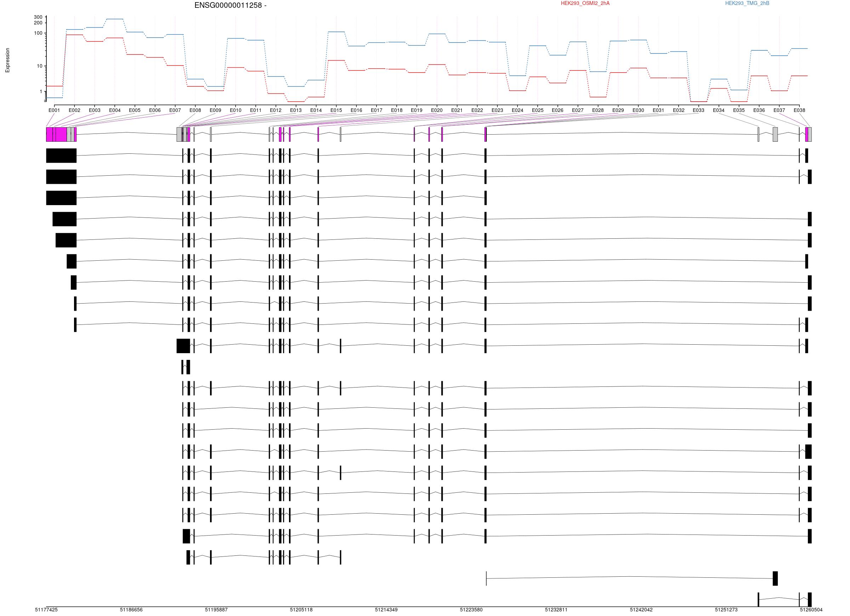The width and height of the screenshot is (850, 616).
Task: Click the Expression y-axis label
Action: [7, 60]
